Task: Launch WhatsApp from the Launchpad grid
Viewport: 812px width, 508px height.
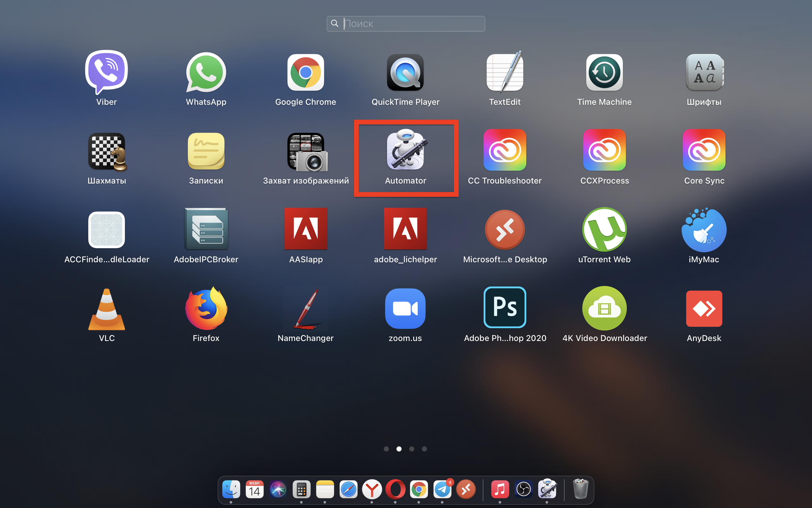Action: (x=206, y=72)
